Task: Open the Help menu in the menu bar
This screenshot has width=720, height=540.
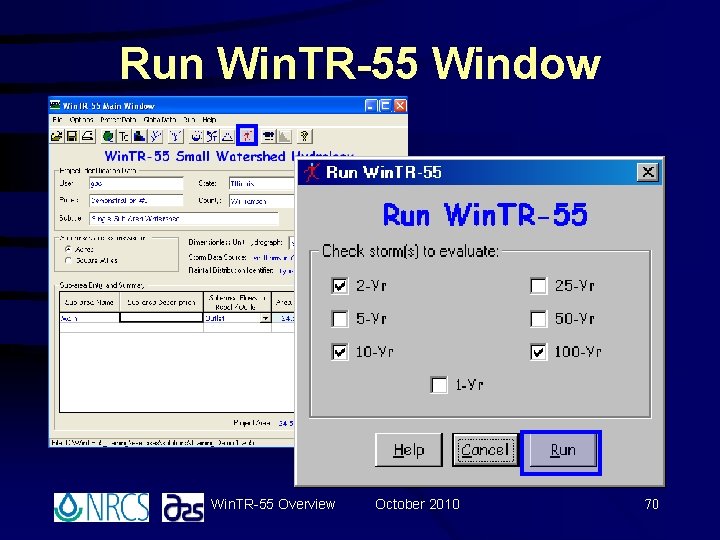Action: 209,119
